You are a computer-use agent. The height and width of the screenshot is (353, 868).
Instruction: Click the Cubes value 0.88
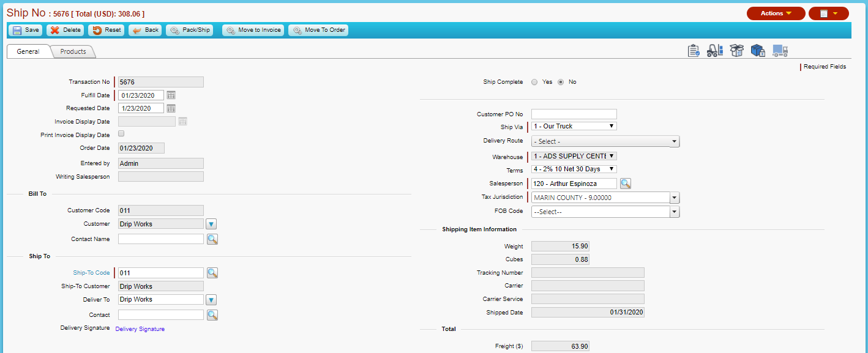click(560, 259)
